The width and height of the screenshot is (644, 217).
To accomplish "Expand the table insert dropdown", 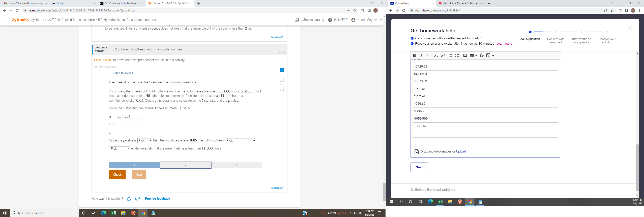I will [x=476, y=55].
